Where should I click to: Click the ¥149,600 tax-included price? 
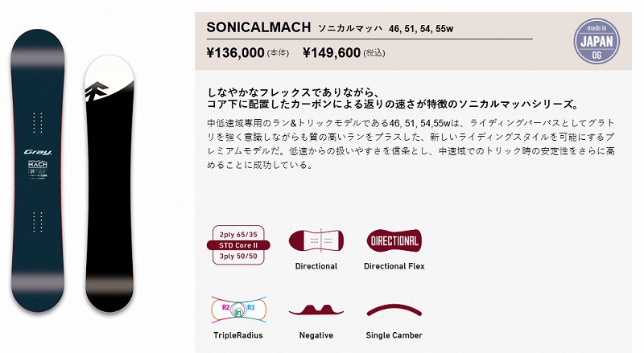(332, 52)
